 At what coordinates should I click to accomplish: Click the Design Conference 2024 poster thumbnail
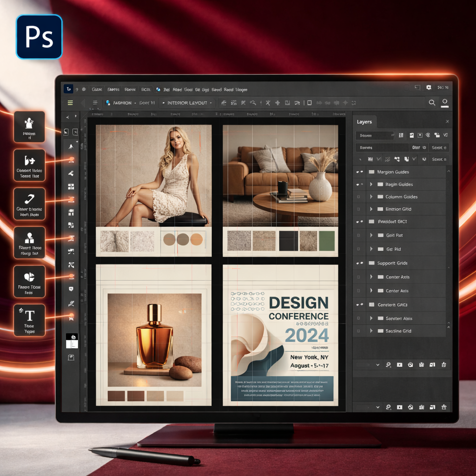tap(280, 335)
